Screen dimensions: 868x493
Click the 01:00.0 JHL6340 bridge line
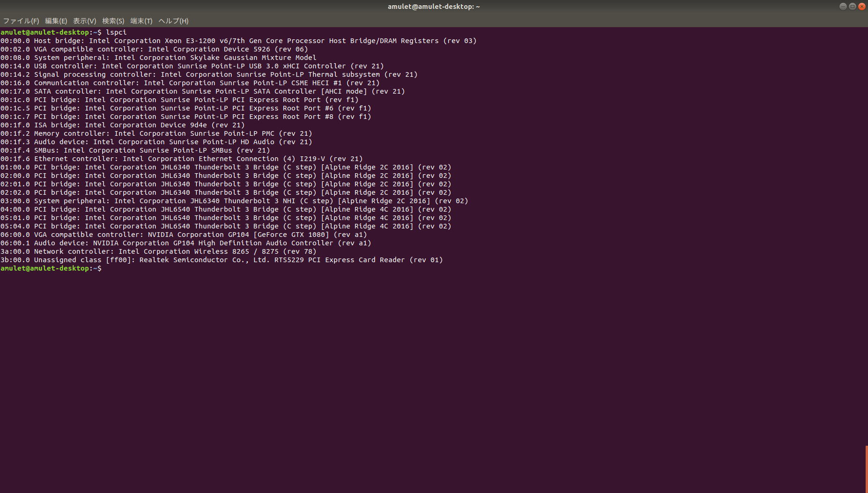(226, 167)
